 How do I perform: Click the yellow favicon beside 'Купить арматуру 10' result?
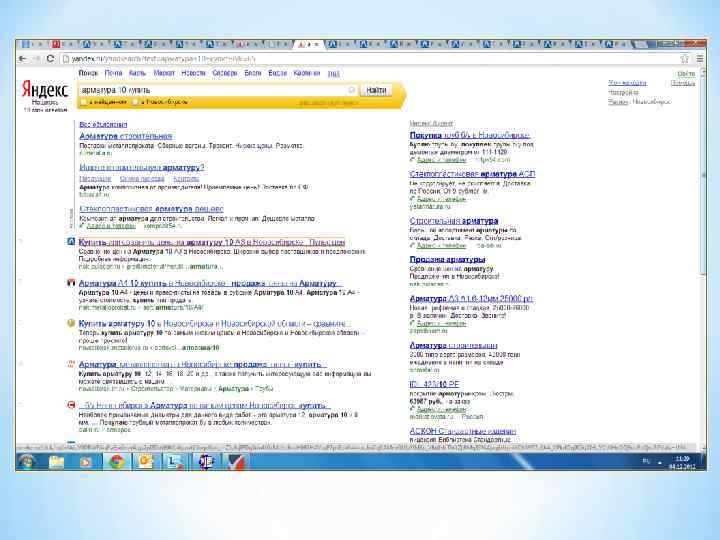(71, 323)
